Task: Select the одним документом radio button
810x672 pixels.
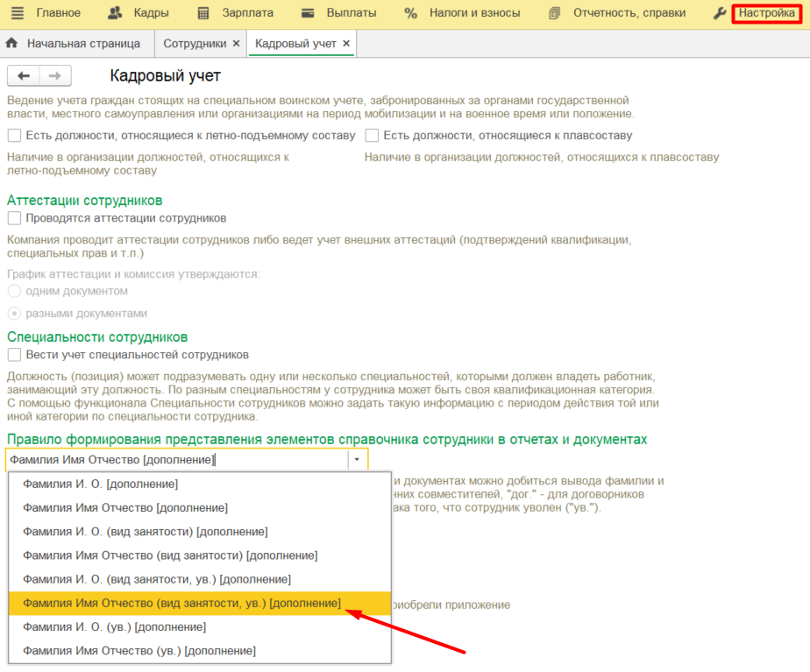Action: (14, 291)
